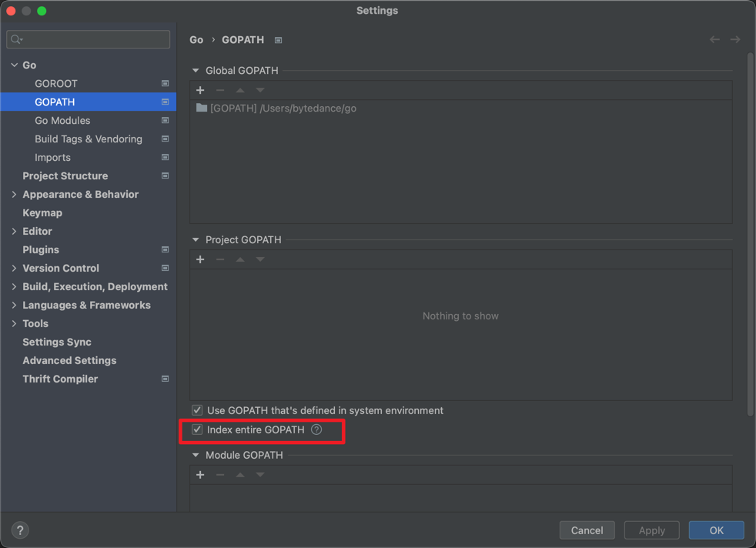756x548 pixels.
Task: Focus the settings search field
Action: pos(89,39)
